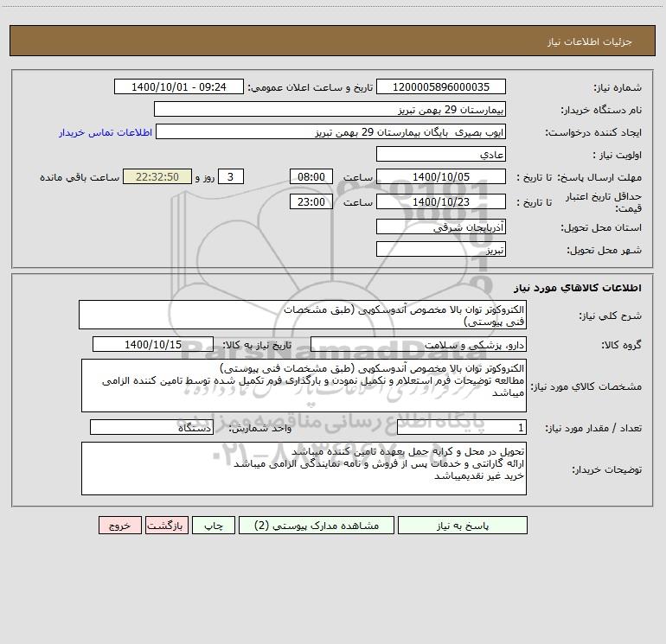Click the label 'اولویت نیاز :'
Screen dimensions: 666x644
pos(617,155)
